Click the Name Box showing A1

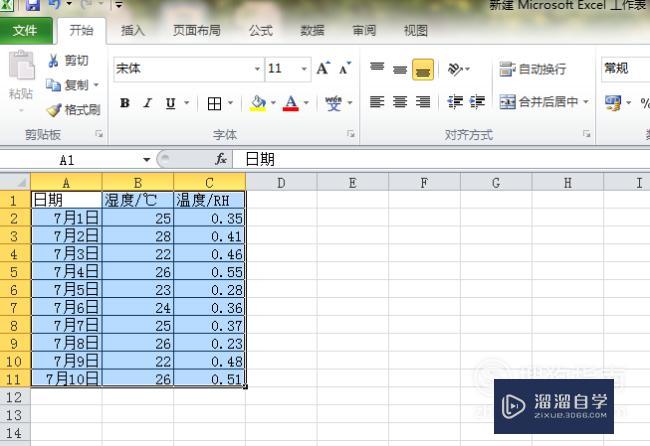coord(70,160)
